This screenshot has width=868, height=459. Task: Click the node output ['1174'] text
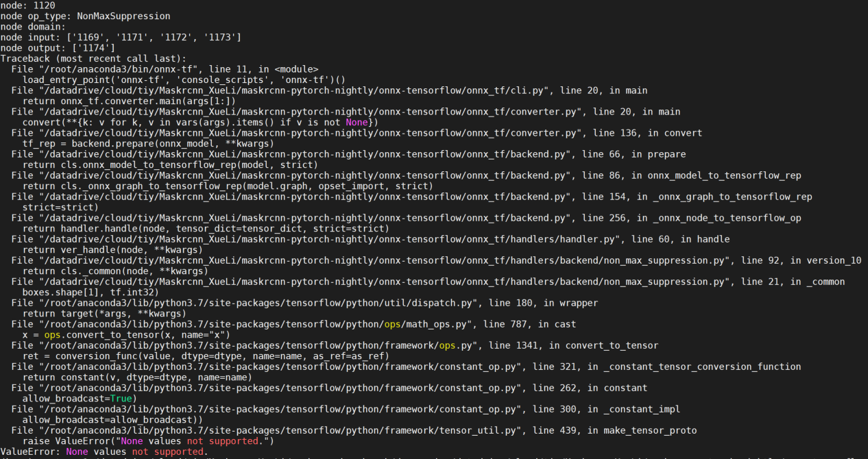click(75, 47)
